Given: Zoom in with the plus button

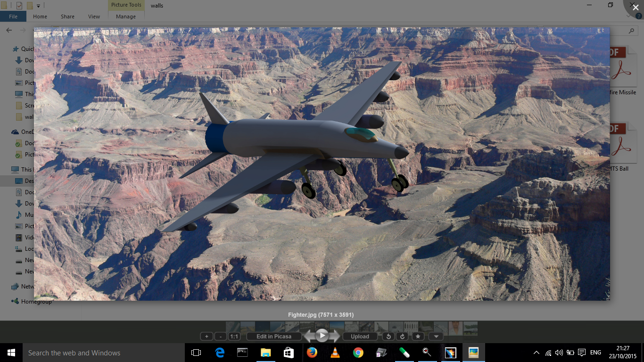Looking at the screenshot, I should click(x=206, y=337).
